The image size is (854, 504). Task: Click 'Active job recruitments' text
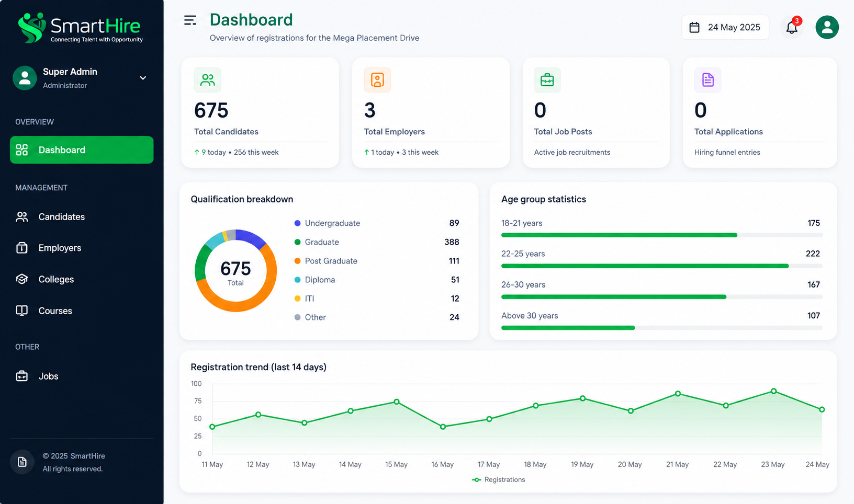pyautogui.click(x=572, y=152)
